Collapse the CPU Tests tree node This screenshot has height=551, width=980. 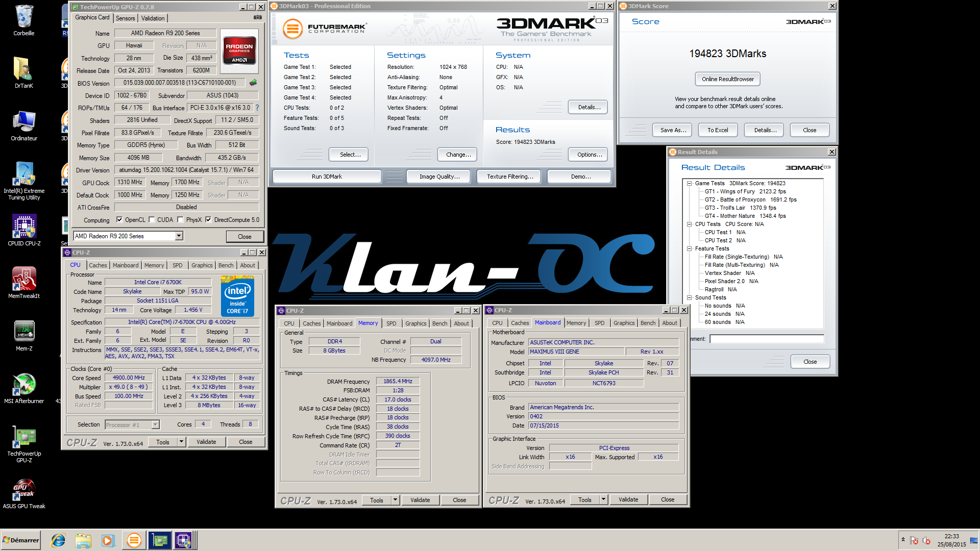click(689, 224)
